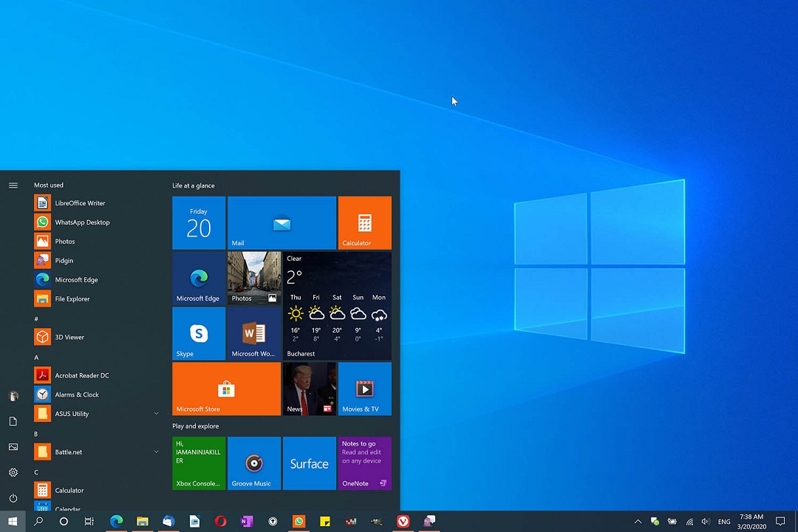The height and width of the screenshot is (532, 798).
Task: Click the Windows Start button
Action: (x=13, y=522)
